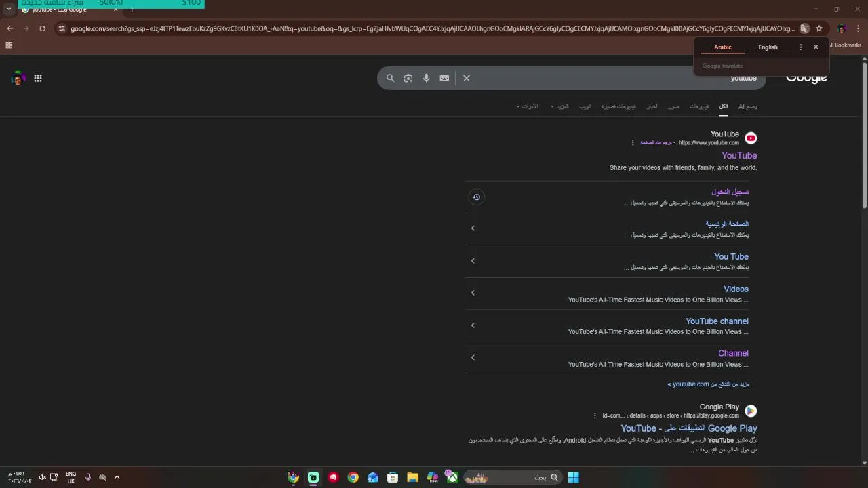Open more options dots beside play.google.com URL
This screenshot has height=488, width=868.
[595, 415]
